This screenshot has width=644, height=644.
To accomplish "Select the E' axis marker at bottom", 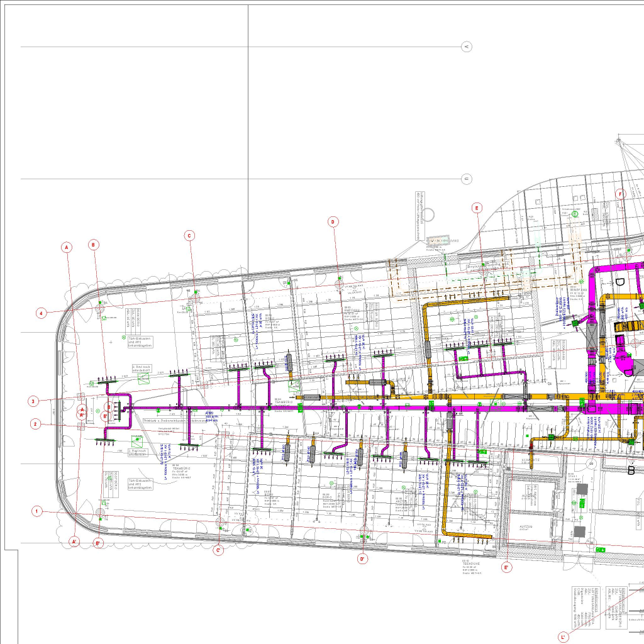I will (506, 567).
